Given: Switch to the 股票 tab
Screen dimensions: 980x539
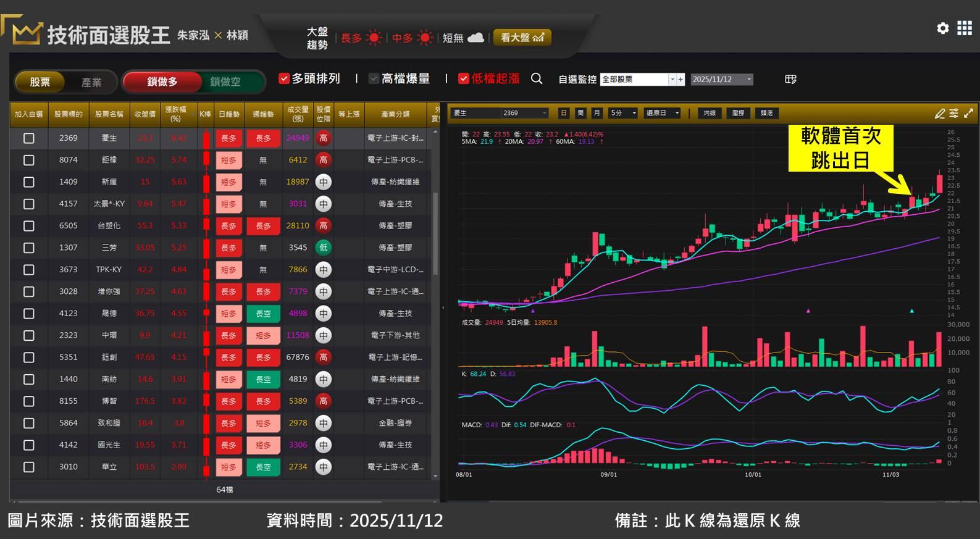Looking at the screenshot, I should click(40, 81).
